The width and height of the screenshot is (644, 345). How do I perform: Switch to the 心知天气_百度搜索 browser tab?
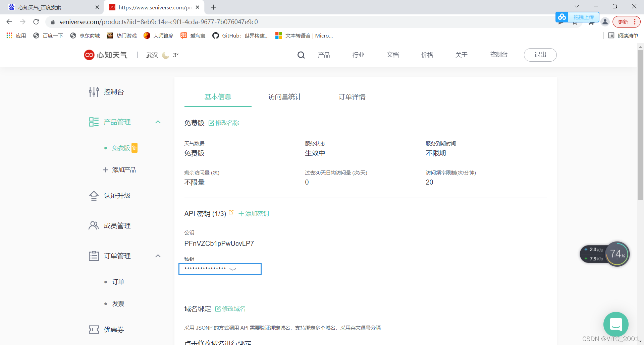(x=52, y=7)
